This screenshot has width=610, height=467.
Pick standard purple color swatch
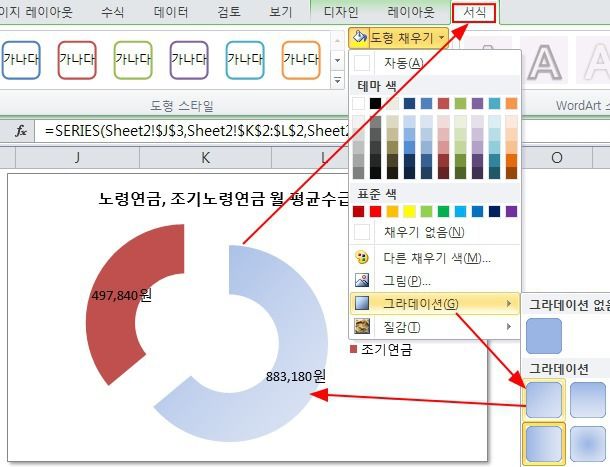click(512, 211)
